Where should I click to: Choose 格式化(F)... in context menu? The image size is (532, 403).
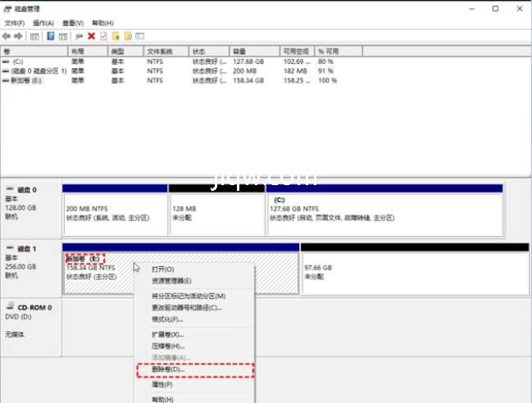coord(166,319)
